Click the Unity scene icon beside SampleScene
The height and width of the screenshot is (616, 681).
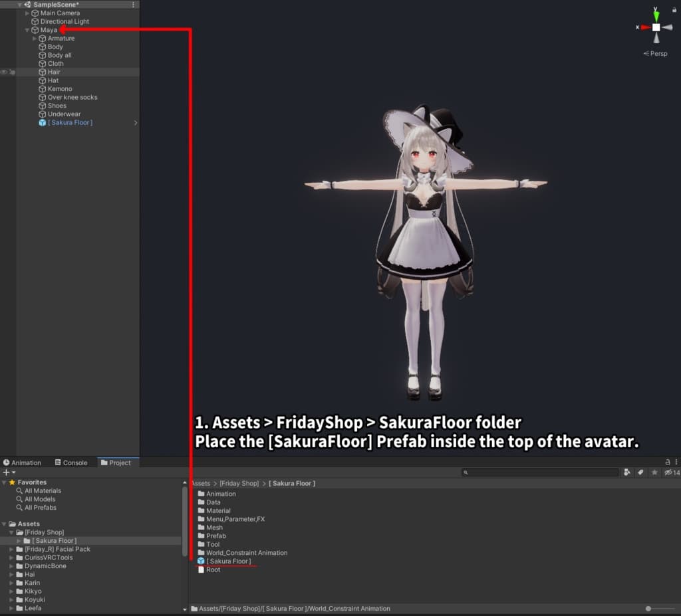click(x=27, y=5)
